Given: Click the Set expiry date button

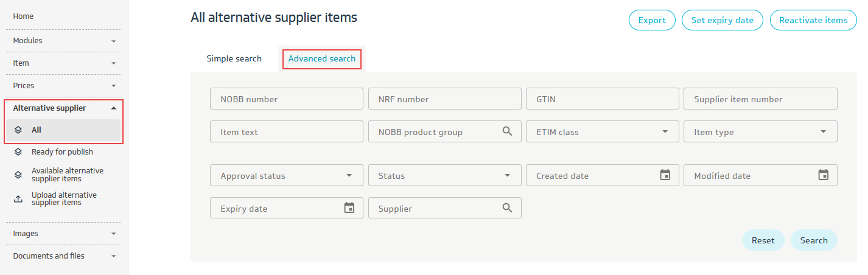Looking at the screenshot, I should pos(722,20).
